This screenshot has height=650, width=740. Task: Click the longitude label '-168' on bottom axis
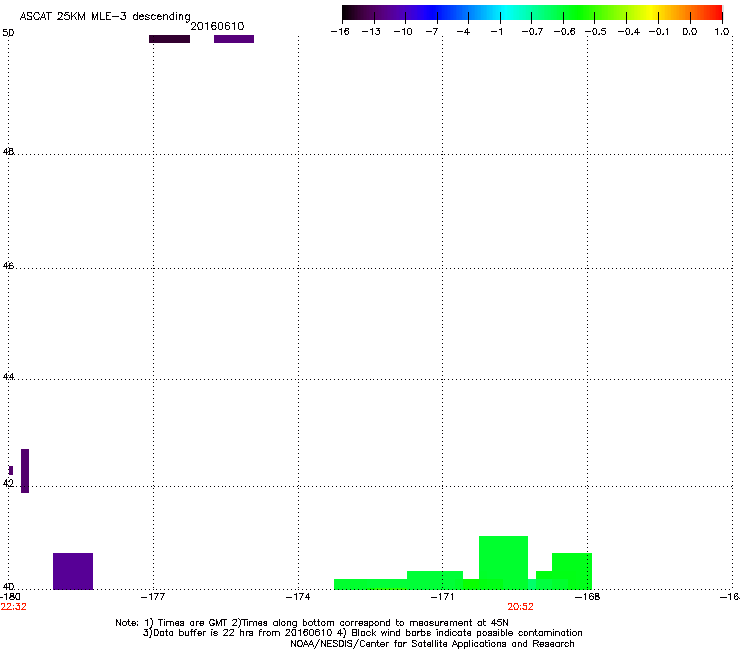coord(588,597)
